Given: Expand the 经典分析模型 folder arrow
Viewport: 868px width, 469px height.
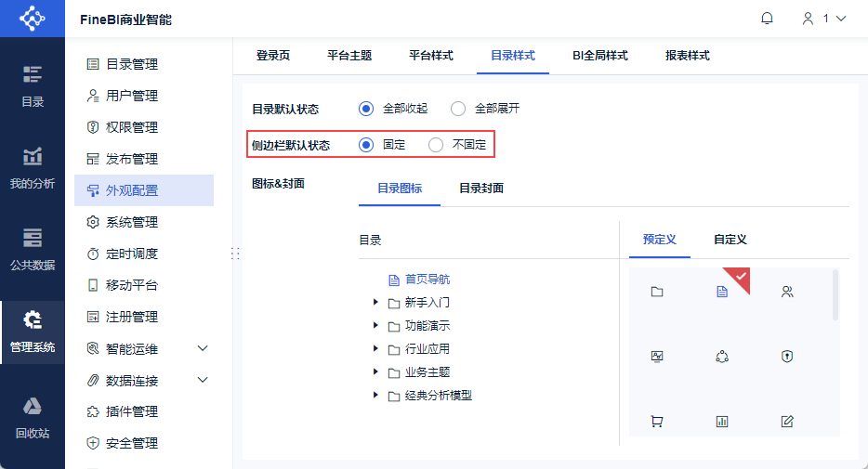Looking at the screenshot, I should (x=375, y=395).
